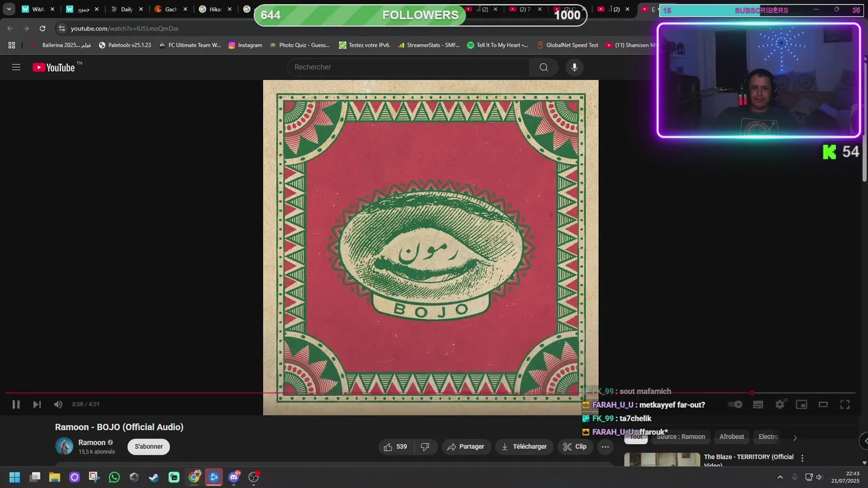The height and width of the screenshot is (488, 868).
Task: Open the GlobalNet Speed Test bookmark
Action: (x=567, y=45)
